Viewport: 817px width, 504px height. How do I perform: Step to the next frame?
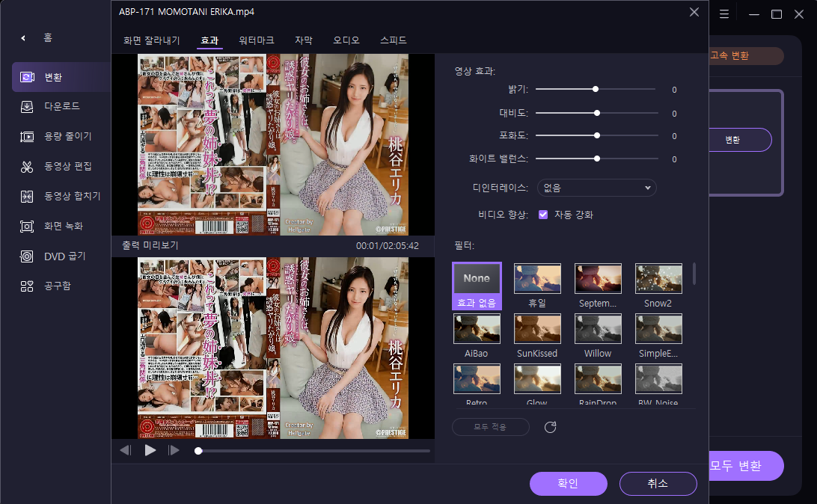click(174, 450)
